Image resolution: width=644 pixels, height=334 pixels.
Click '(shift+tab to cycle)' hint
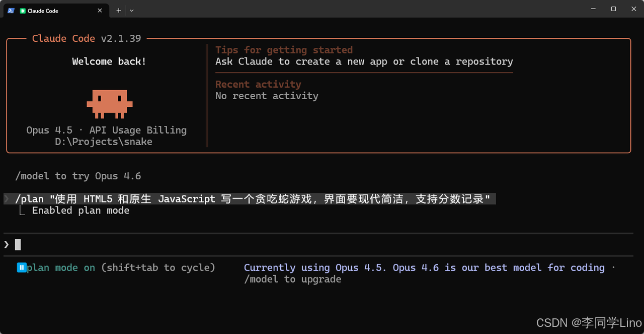pos(158,268)
